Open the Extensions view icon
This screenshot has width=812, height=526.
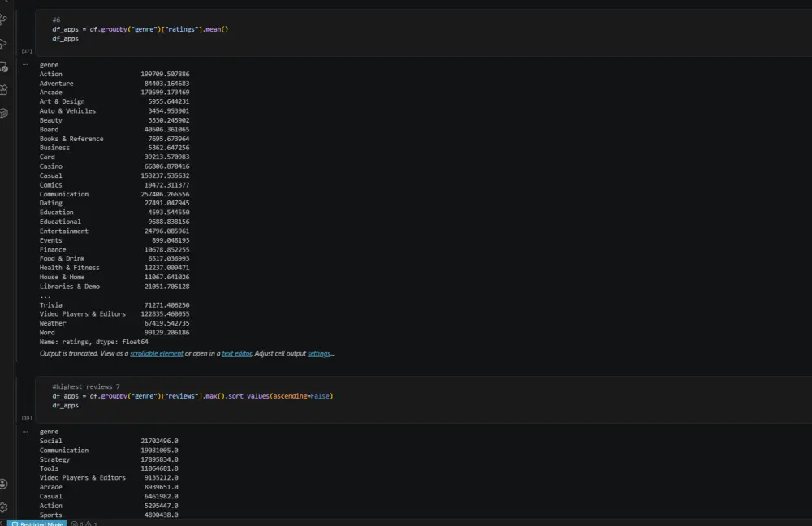[3, 89]
